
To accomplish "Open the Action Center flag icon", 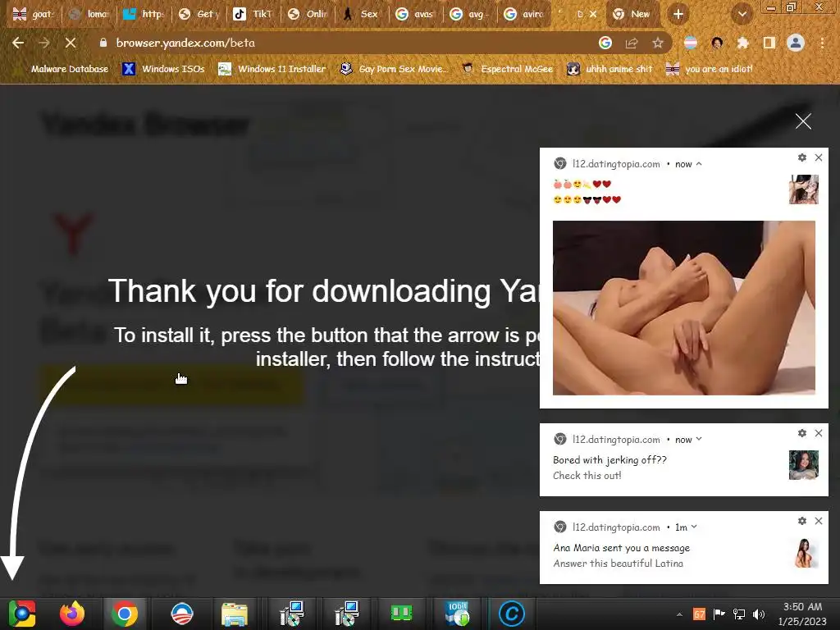I will pyautogui.click(x=719, y=614).
